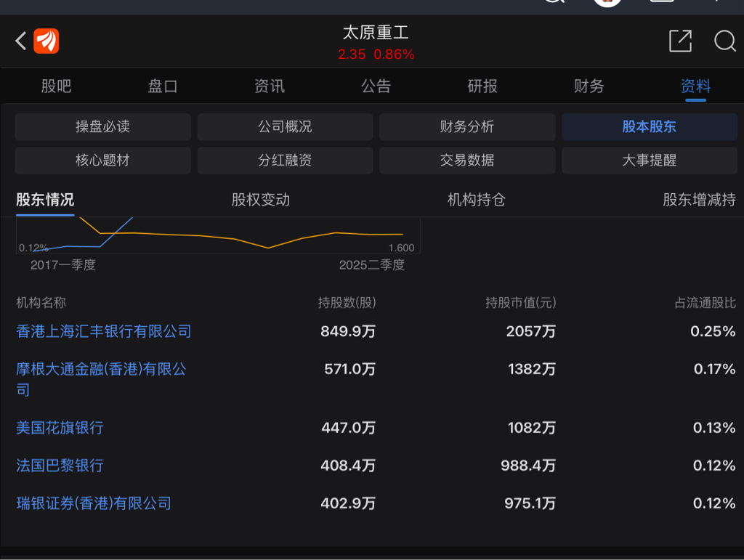
Task: Click the 2017一季度 axis label
Action: (63, 264)
